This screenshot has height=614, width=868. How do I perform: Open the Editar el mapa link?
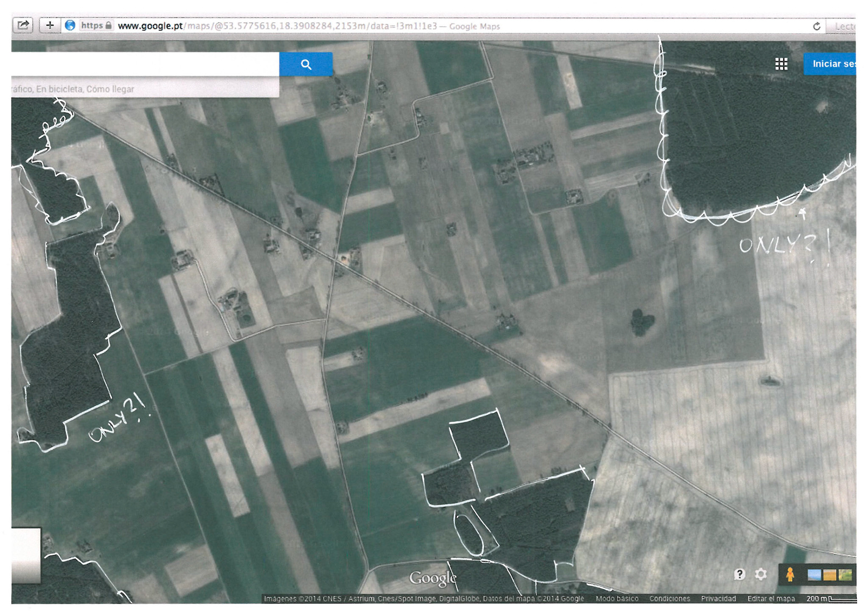(771, 599)
